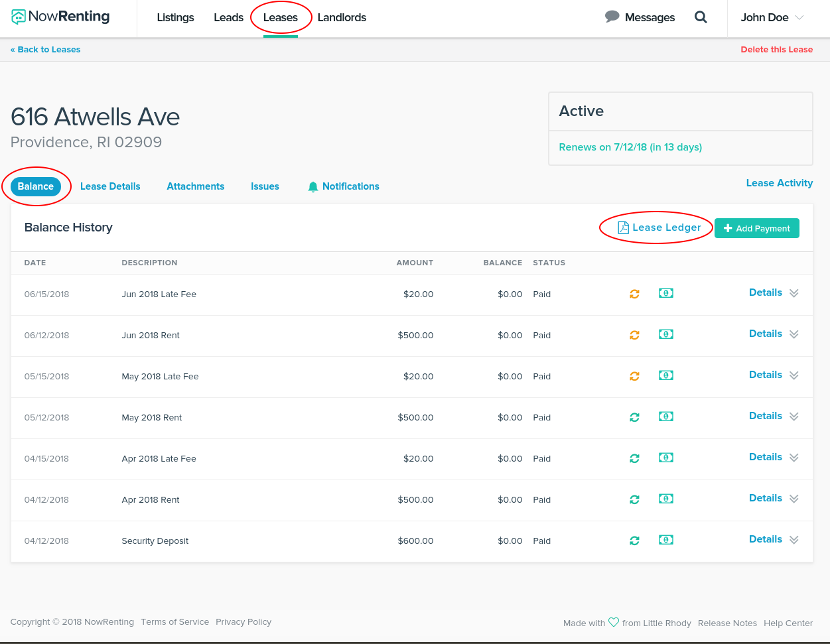The width and height of the screenshot is (830, 644).
Task: Open Privacy Policy
Action: pyautogui.click(x=243, y=622)
